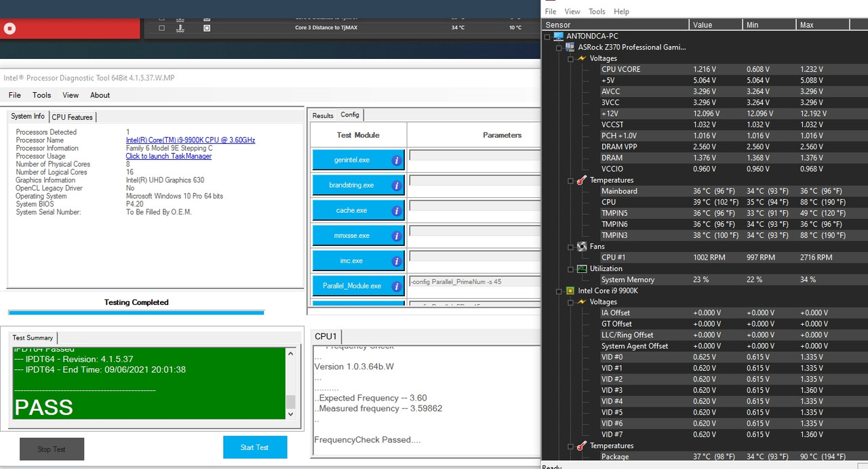Click info icon on mmxsse.exe module
The image size is (868, 469).
click(397, 236)
